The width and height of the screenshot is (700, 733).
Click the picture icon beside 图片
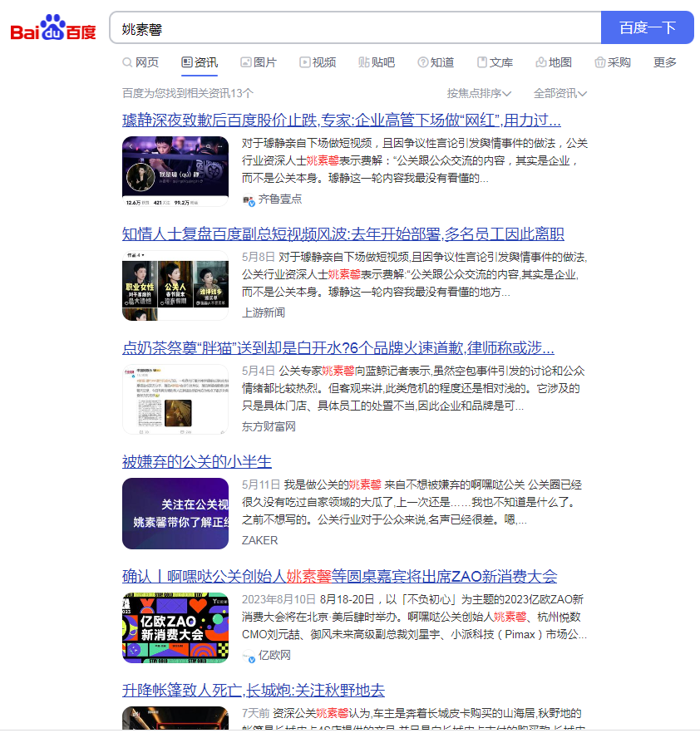(245, 62)
